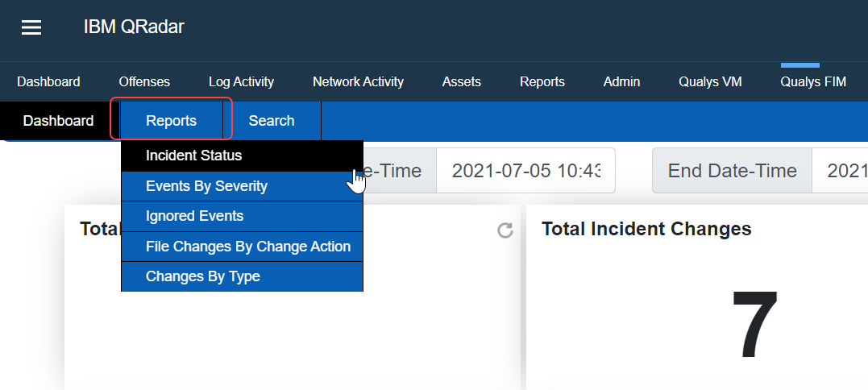Click the End Date-Time label
The height and width of the screenshot is (390, 868).
733,170
